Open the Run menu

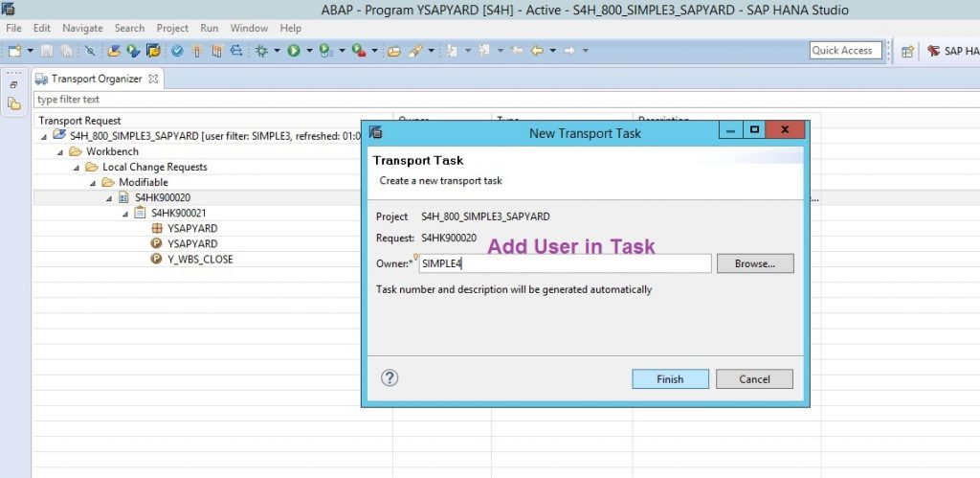210,28
